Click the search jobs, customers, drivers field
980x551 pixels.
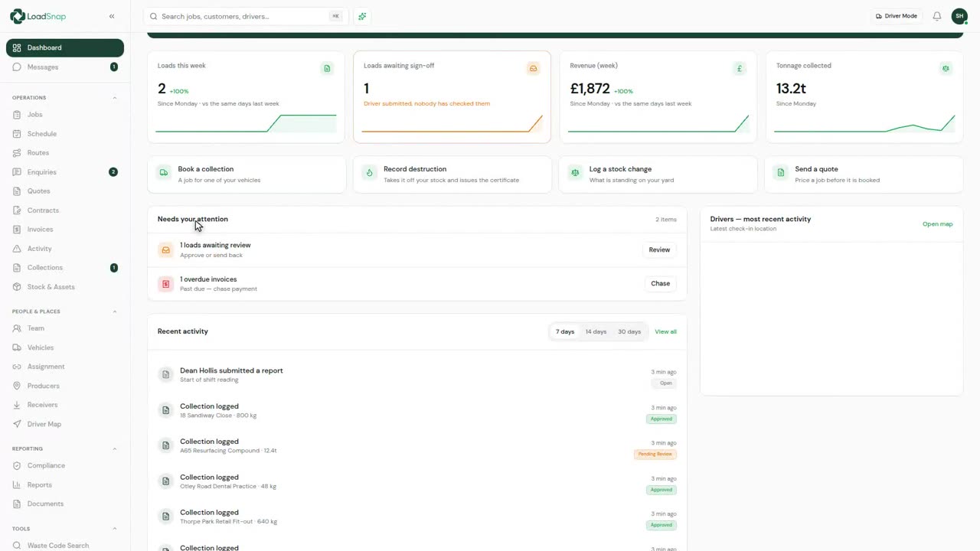click(x=245, y=16)
